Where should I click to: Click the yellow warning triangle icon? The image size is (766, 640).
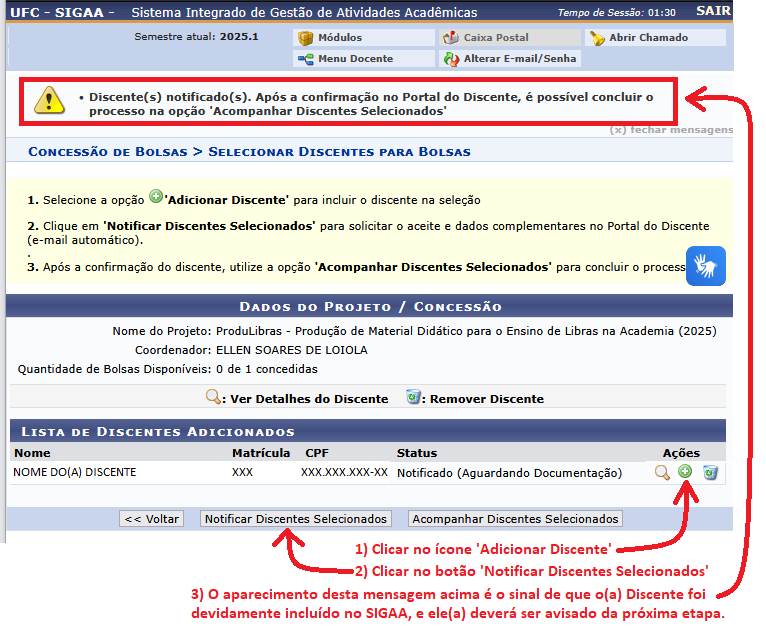pos(48,99)
